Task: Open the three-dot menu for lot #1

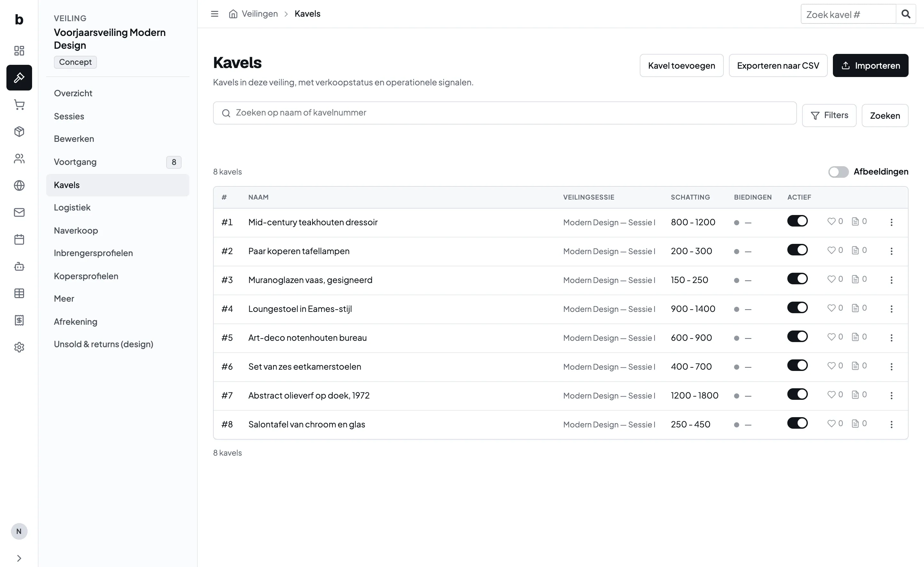Action: point(891,222)
